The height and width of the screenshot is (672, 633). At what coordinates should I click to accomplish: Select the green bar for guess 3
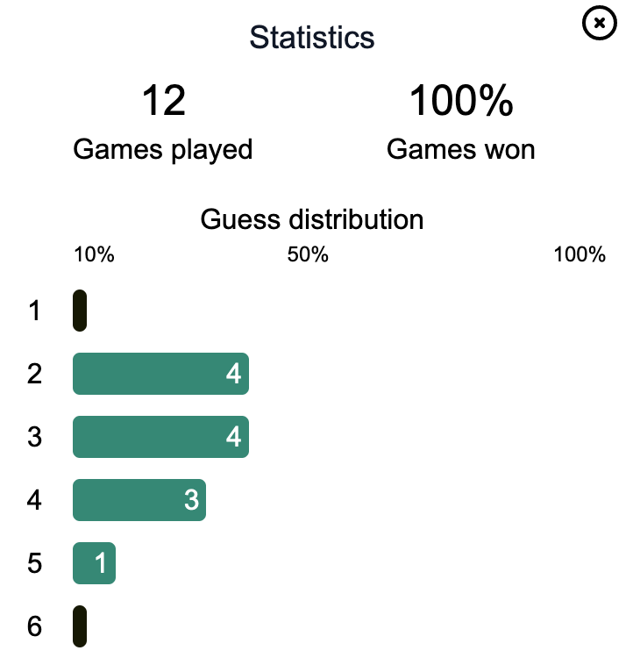(x=160, y=437)
